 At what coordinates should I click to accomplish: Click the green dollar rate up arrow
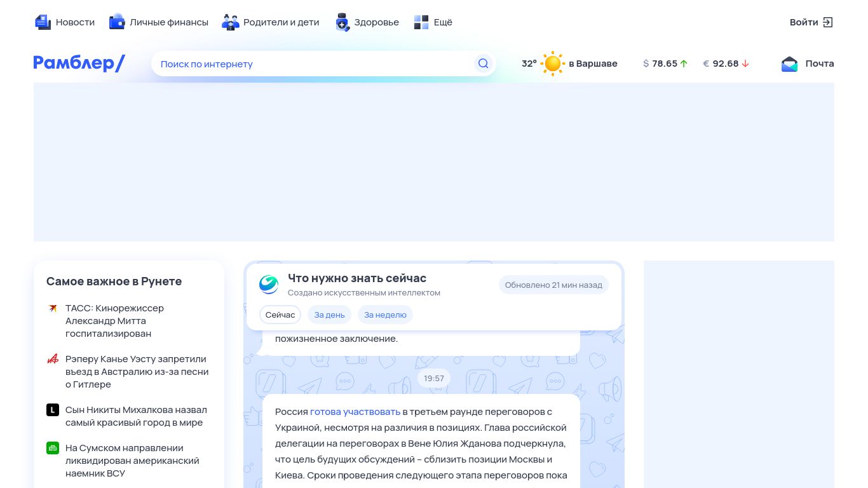684,64
